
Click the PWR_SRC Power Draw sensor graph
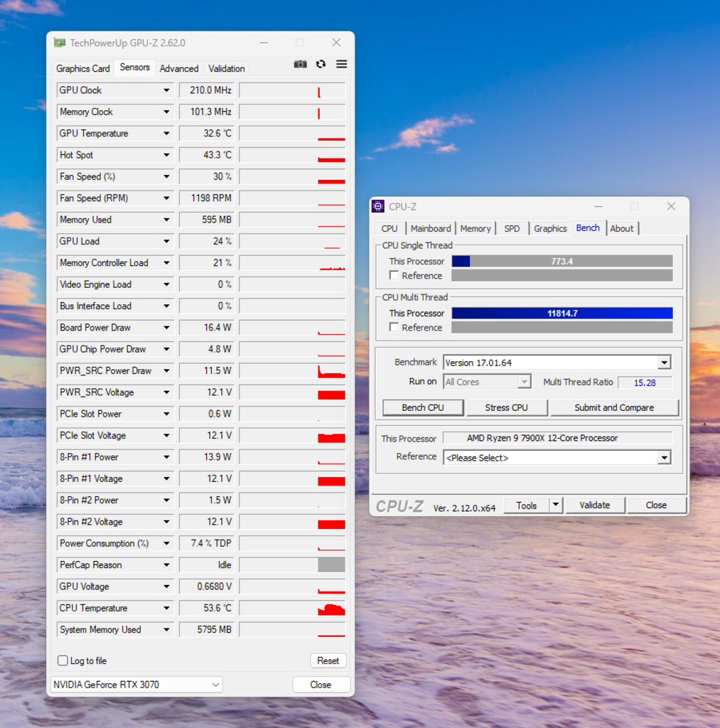tap(292, 370)
